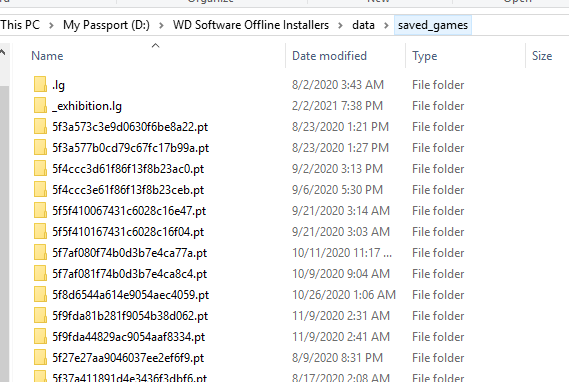The image size is (569, 382).
Task: Navigate to This PC in address bar
Action: (x=20, y=25)
